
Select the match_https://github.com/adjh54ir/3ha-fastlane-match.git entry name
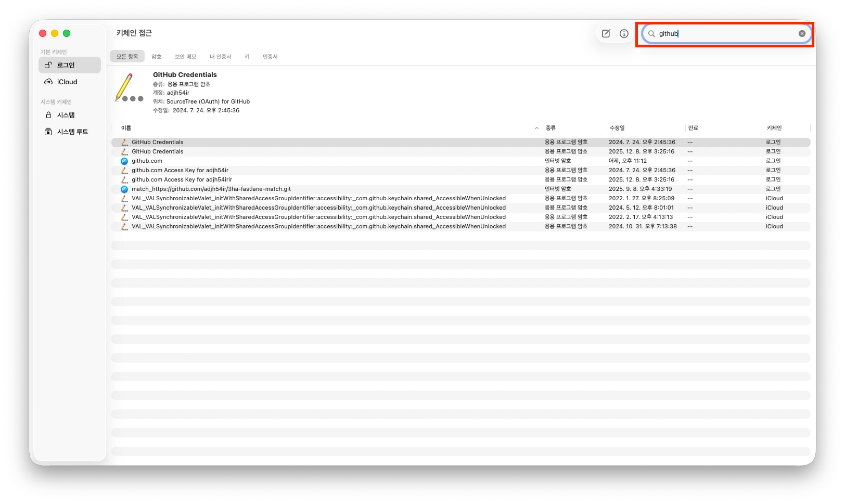point(211,189)
